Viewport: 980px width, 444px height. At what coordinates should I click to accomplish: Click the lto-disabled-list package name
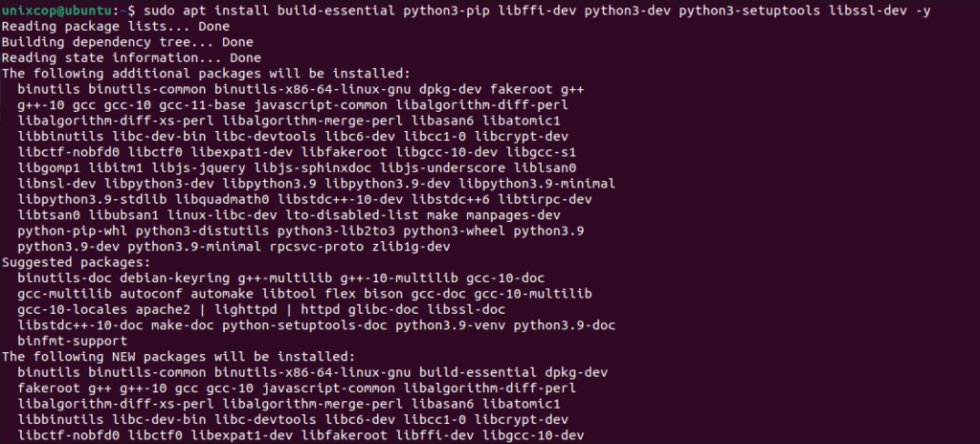[352, 215]
